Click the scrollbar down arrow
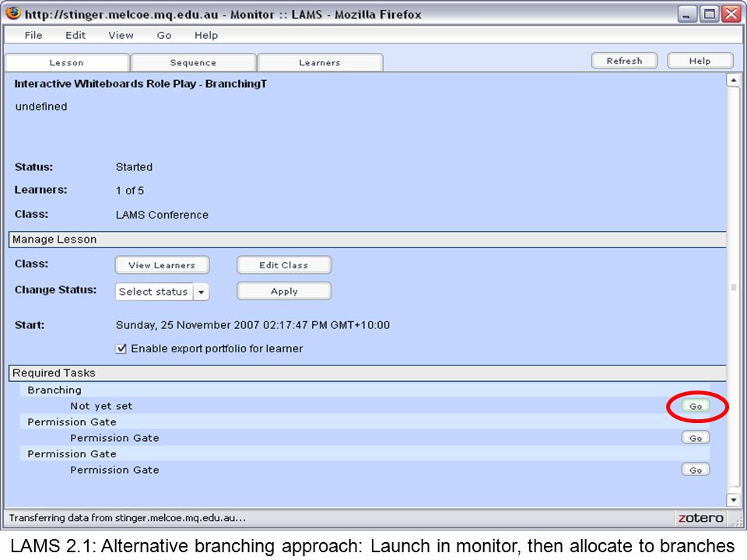This screenshot has width=747, height=560. [x=733, y=500]
